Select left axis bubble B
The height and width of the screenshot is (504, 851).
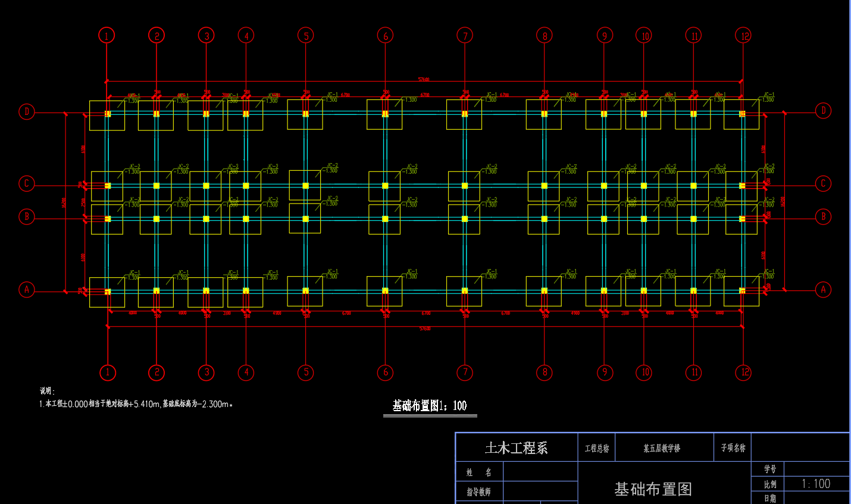click(x=27, y=217)
